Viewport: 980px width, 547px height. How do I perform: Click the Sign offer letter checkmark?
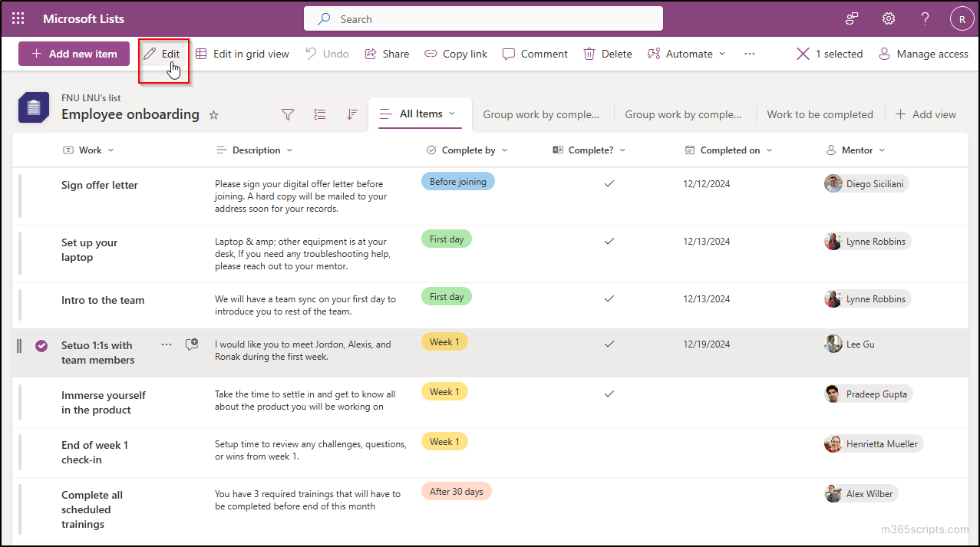pos(609,183)
